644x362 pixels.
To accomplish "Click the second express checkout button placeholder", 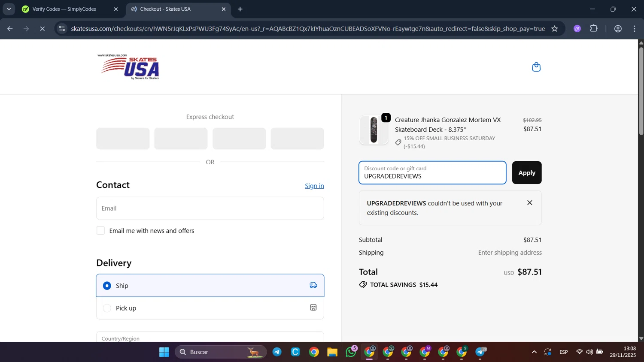I will 181,139.
